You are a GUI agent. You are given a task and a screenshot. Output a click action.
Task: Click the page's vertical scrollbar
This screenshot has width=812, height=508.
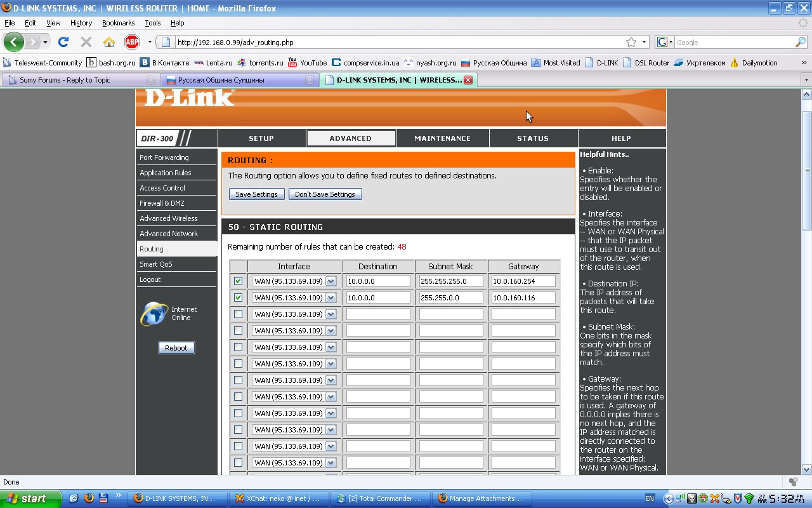click(x=806, y=190)
